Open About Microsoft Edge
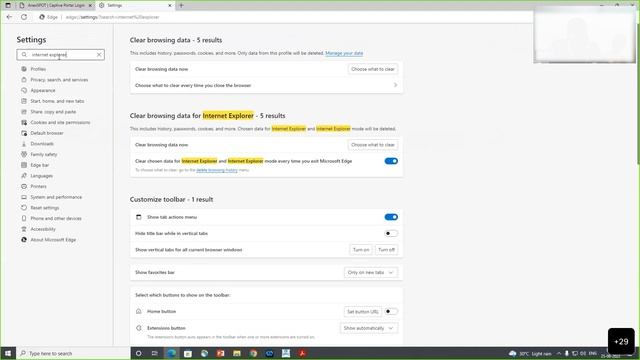The height and width of the screenshot is (360, 640). coord(53,240)
